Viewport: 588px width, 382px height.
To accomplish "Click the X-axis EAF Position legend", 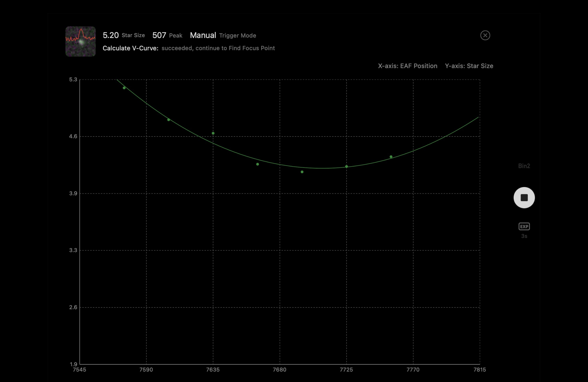I will click(x=407, y=66).
